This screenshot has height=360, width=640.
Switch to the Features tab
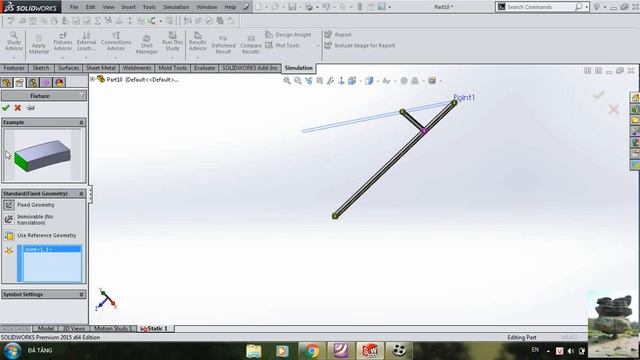click(x=14, y=68)
